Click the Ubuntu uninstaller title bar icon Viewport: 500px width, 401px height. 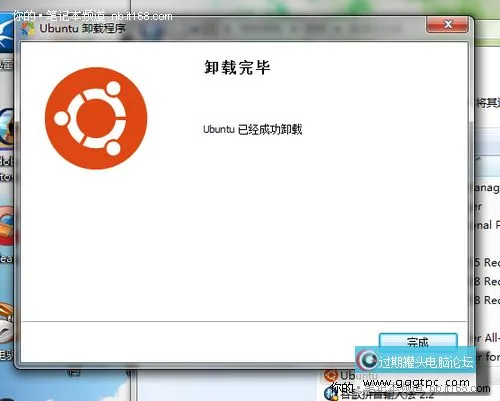coord(28,29)
